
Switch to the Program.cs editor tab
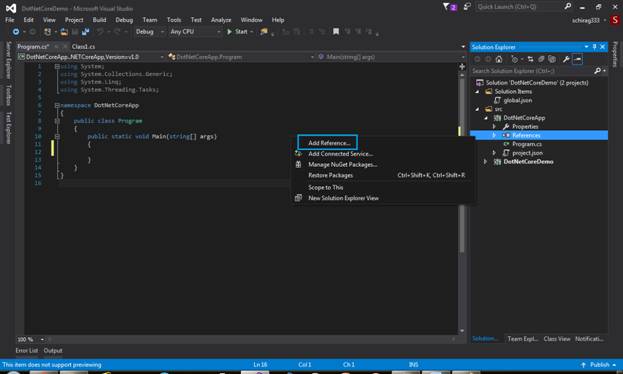[x=33, y=47]
